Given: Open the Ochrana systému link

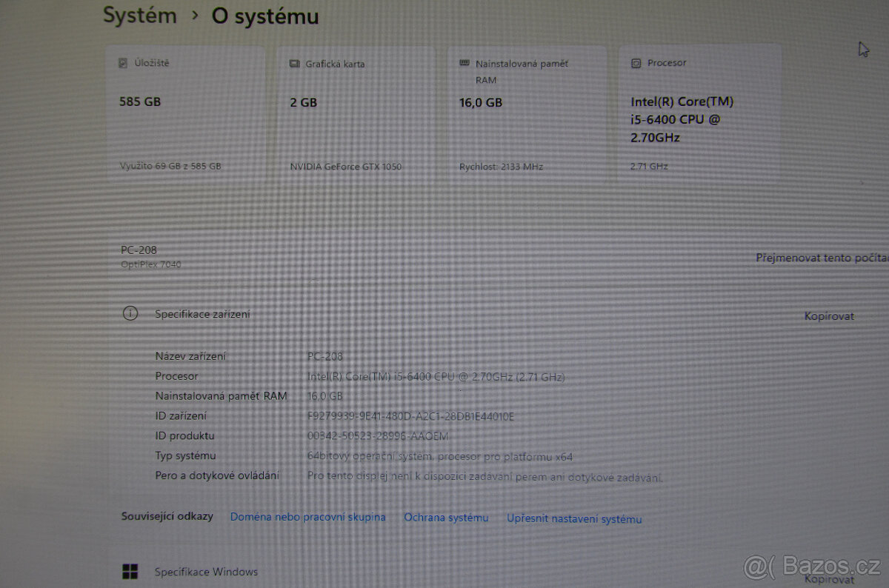Looking at the screenshot, I should pyautogui.click(x=446, y=518).
